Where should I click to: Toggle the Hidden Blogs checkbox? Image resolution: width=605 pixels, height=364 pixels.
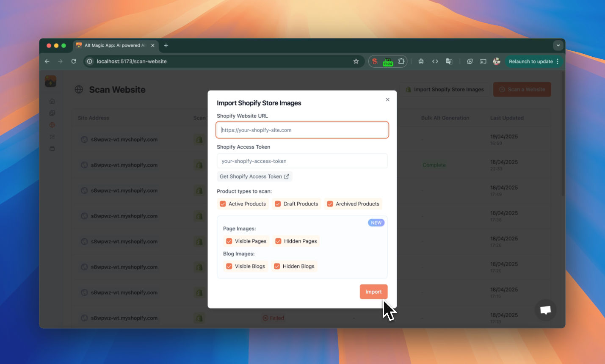point(277,266)
